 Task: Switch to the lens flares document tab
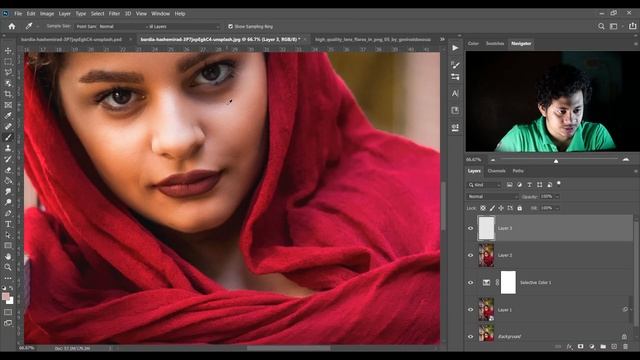pyautogui.click(x=373, y=40)
